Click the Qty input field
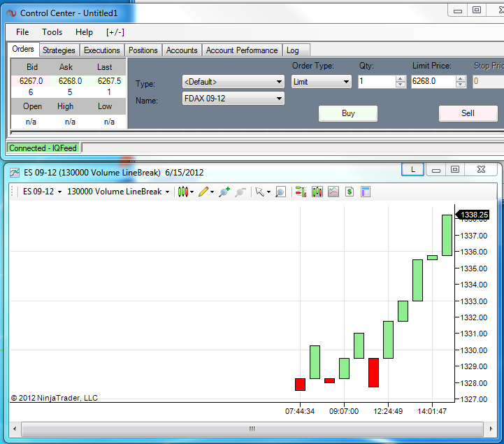Viewport: 504px width, 444px height. point(377,82)
